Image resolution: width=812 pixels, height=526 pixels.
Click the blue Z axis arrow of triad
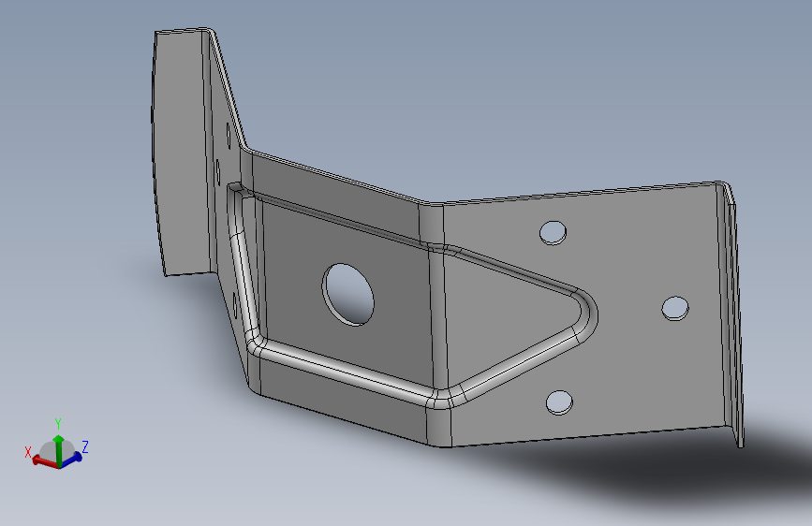tap(72, 459)
